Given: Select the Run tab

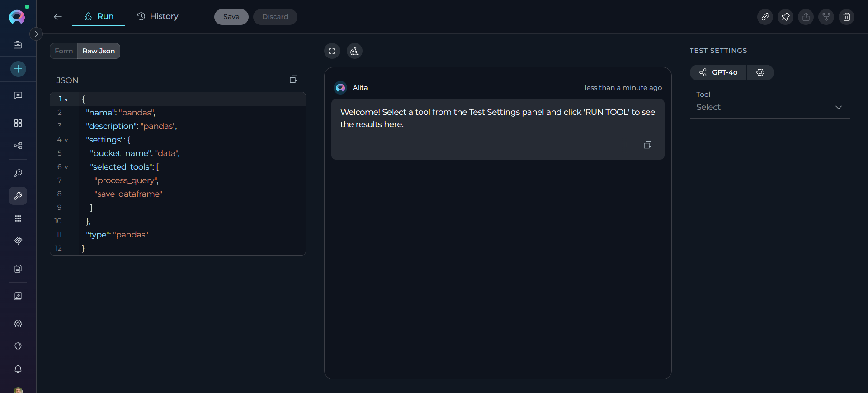Looking at the screenshot, I should click(x=99, y=16).
